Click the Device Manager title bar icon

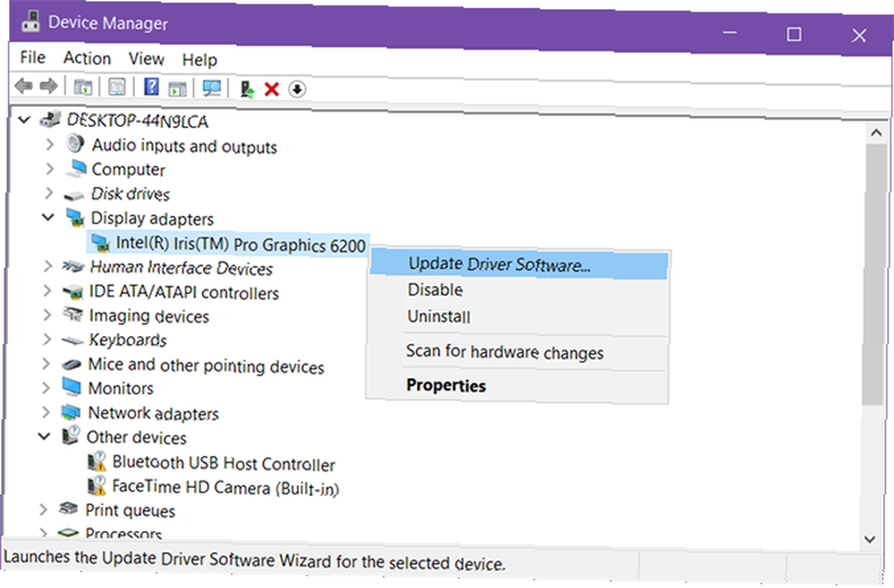tap(30, 21)
